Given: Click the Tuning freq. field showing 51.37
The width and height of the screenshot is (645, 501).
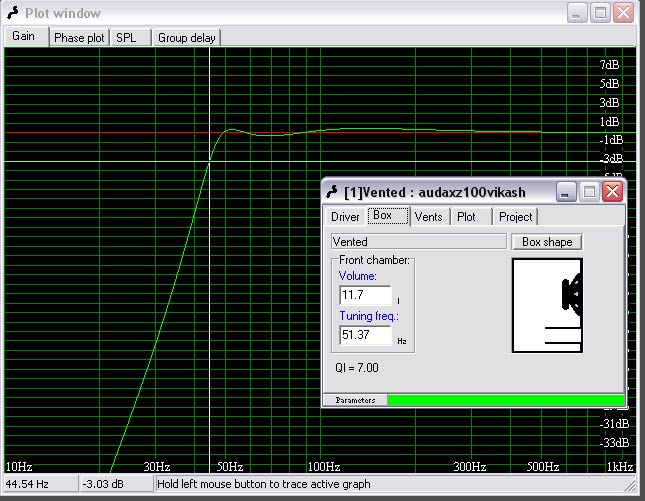Looking at the screenshot, I should coord(365,335).
